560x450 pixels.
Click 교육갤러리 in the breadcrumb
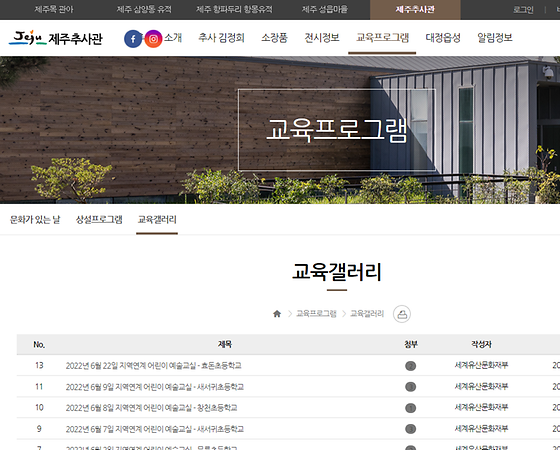367,314
